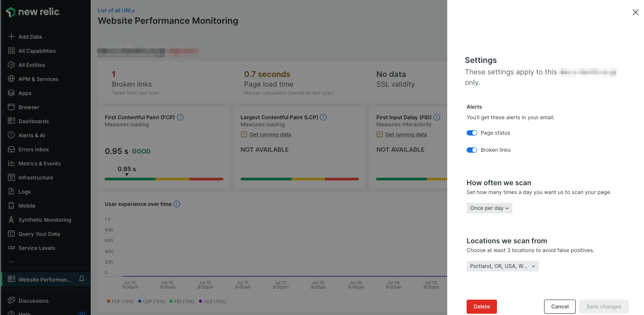The height and width of the screenshot is (315, 644).
Task: Expand the scan locations dropdown
Action: click(502, 266)
